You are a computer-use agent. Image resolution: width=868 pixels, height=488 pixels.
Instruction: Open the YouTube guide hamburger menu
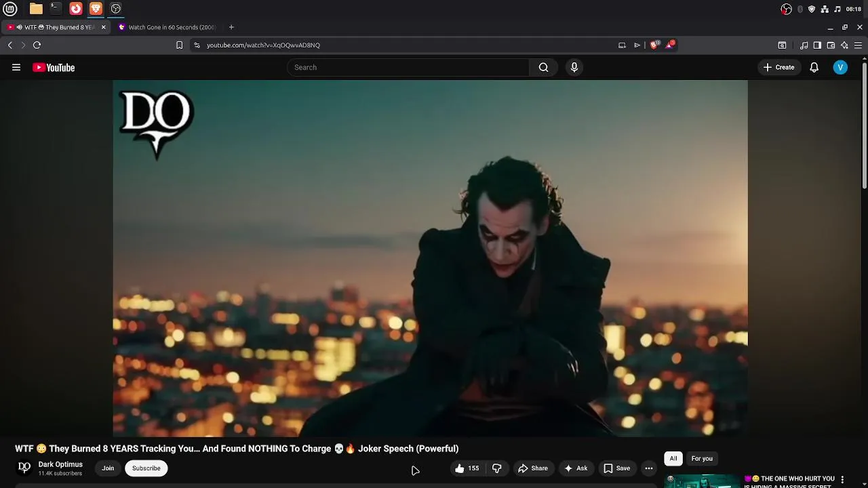point(16,67)
